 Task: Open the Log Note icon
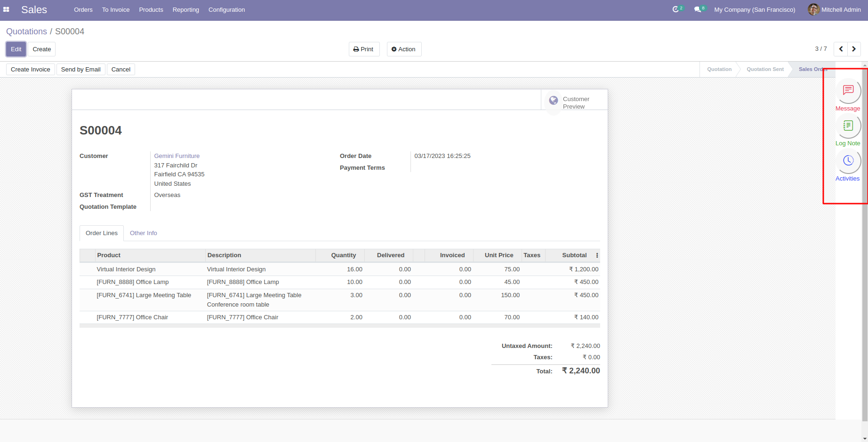click(x=848, y=126)
